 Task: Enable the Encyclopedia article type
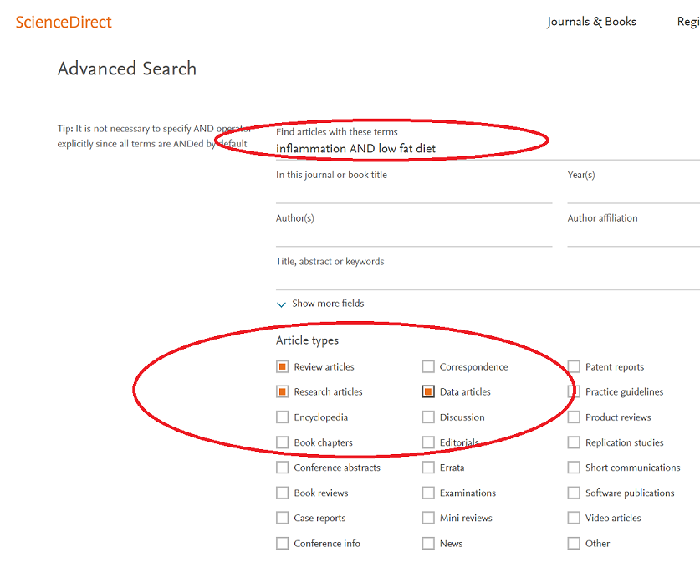pos(282,417)
